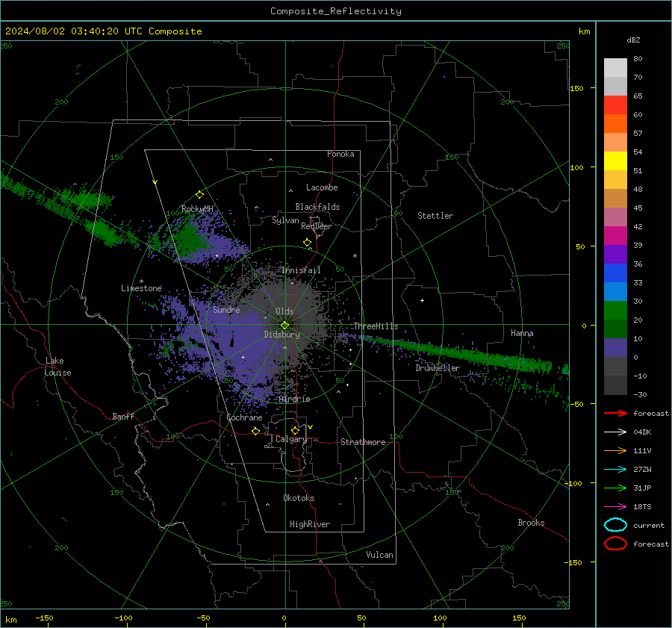Click the red 65-60 dBZ legend swatch
The height and width of the screenshot is (628, 672).
pyautogui.click(x=615, y=105)
